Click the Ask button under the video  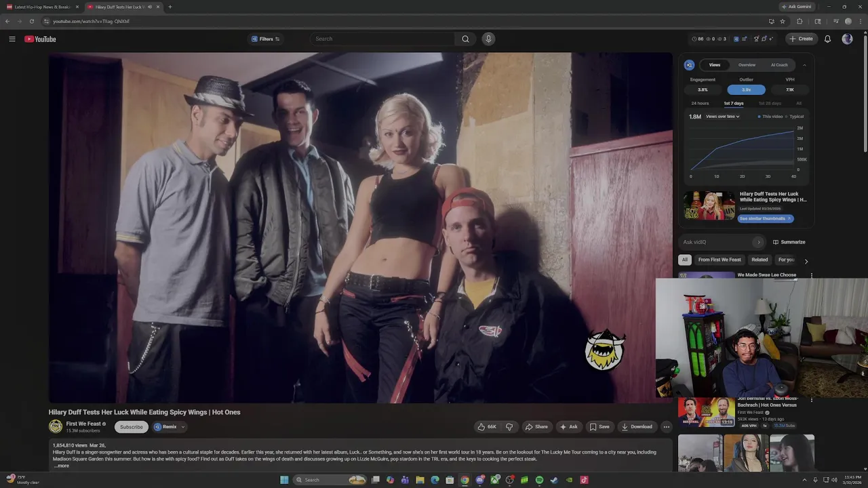(569, 427)
